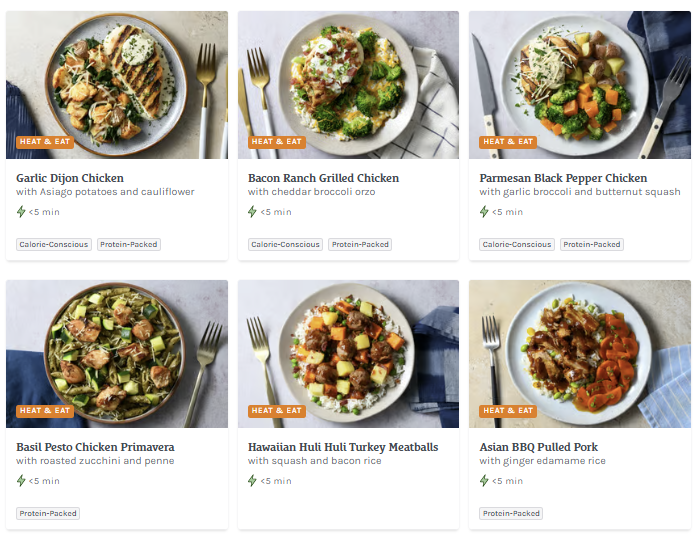697x538 pixels.
Task: Click lightning bolt icon under Asian BBQ Pulled Pork
Action: [485, 481]
